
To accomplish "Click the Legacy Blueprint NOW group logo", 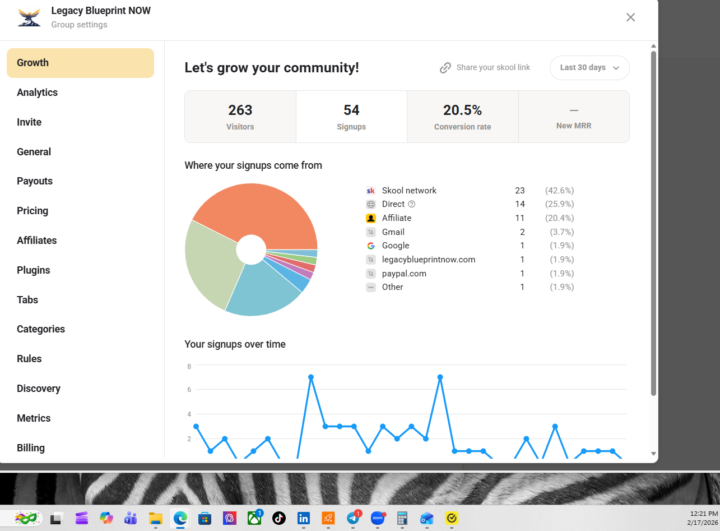I will pos(29,17).
